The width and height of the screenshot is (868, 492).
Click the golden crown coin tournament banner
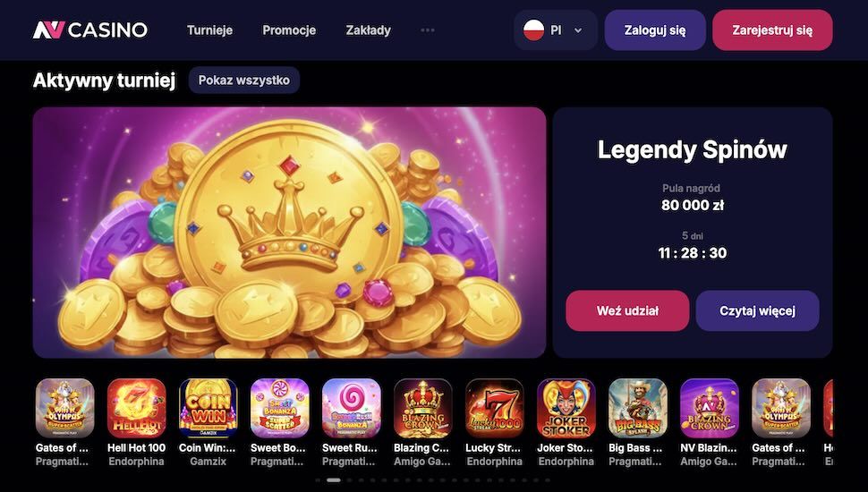point(289,233)
